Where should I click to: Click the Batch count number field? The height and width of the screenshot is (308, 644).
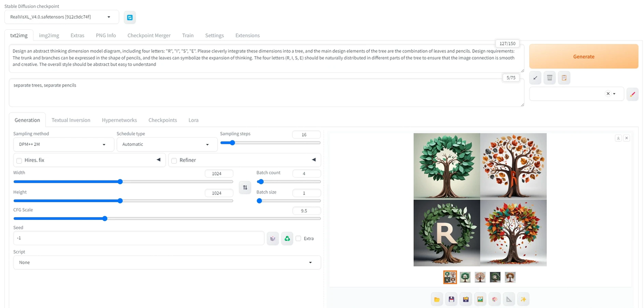306,173
